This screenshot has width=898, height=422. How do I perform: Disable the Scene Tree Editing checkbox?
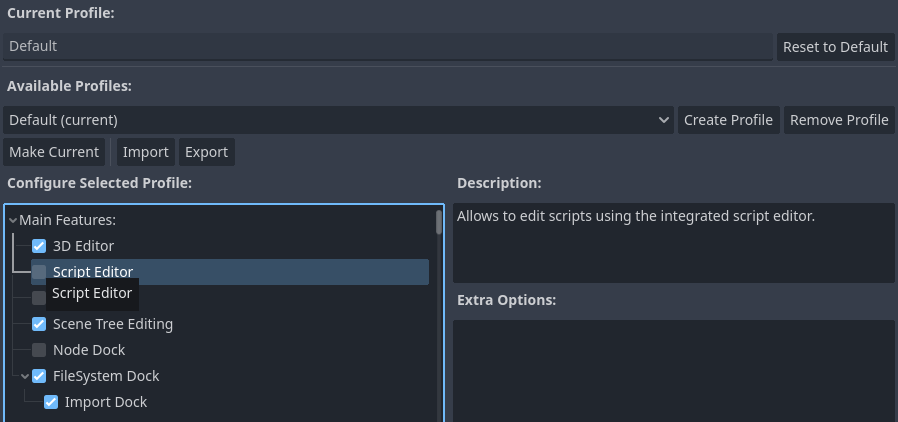click(39, 324)
